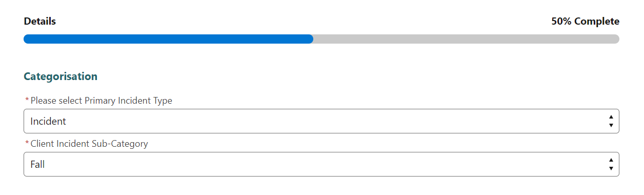Click red asterisk beside Client Incident Sub-Category label

[27, 144]
